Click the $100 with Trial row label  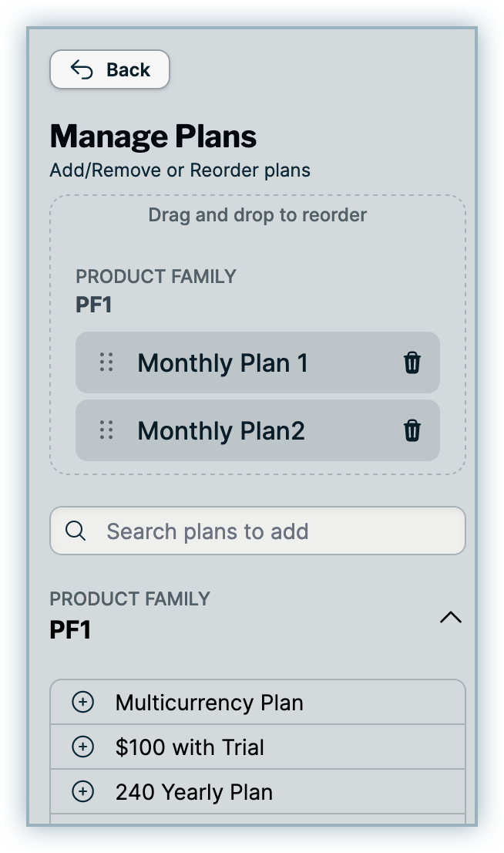point(190,747)
